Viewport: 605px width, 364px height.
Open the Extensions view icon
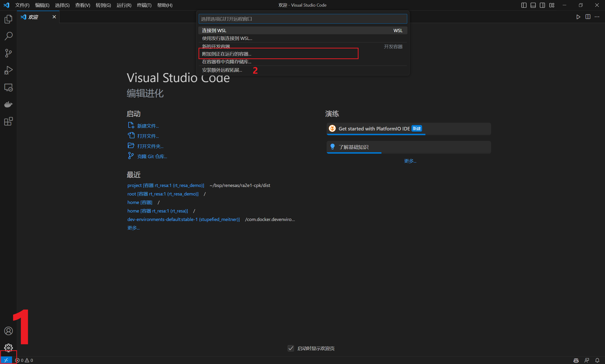tap(8, 121)
